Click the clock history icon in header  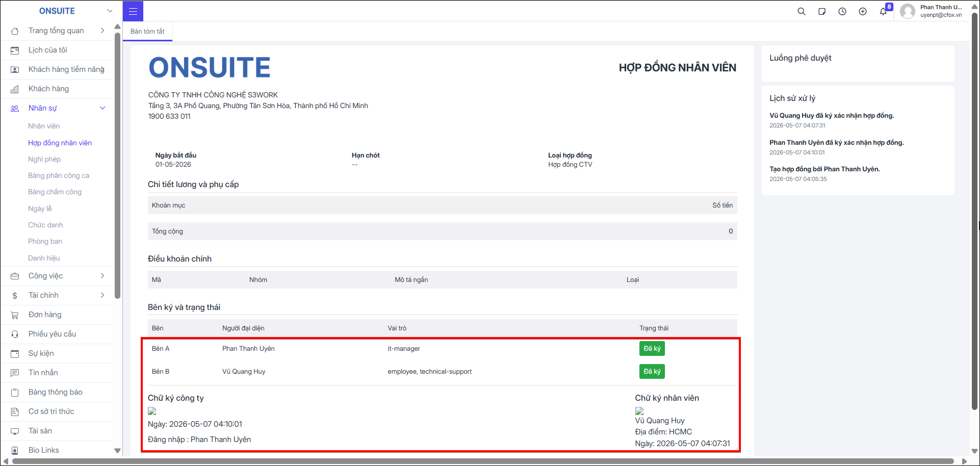(x=842, y=11)
